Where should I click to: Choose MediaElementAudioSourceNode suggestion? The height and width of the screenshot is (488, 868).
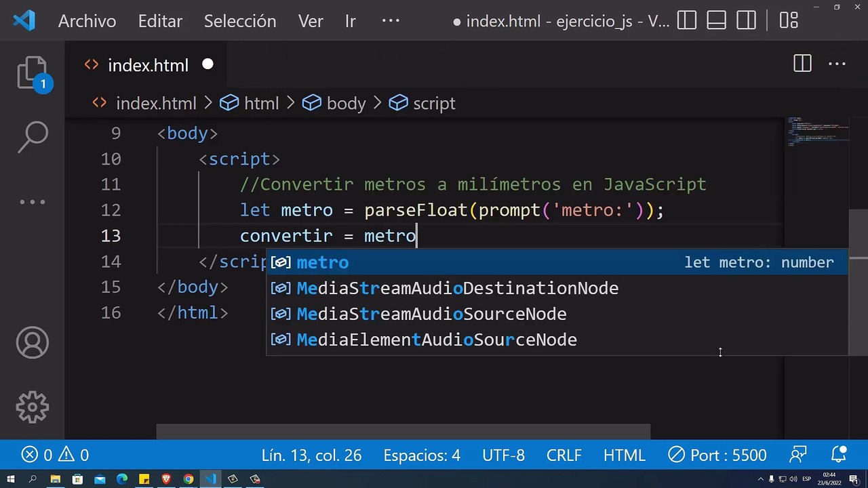point(557,340)
